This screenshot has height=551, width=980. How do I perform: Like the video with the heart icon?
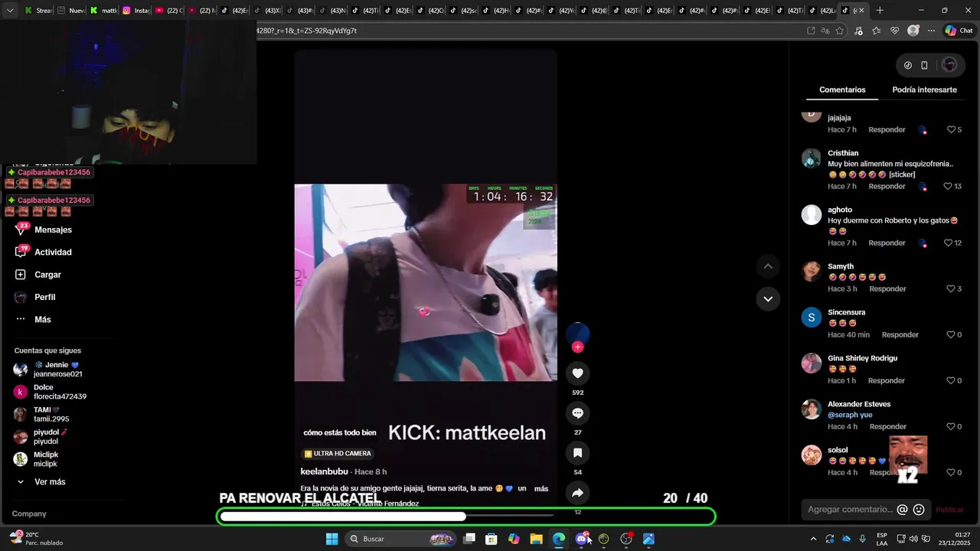(577, 373)
